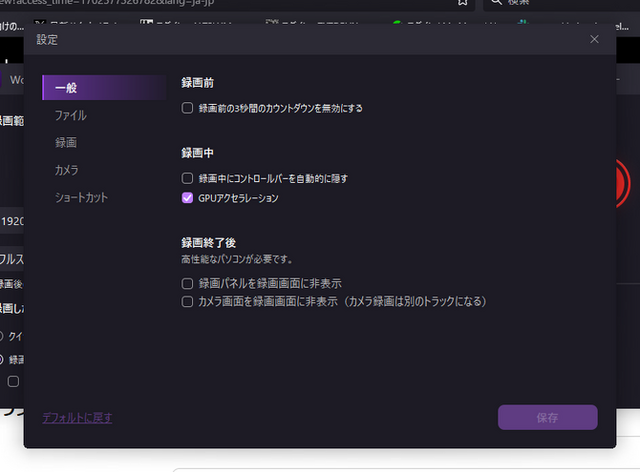
Task: Toggle 録画中にコントロールバーを自動的に隠す checkbox
Action: pos(187,178)
